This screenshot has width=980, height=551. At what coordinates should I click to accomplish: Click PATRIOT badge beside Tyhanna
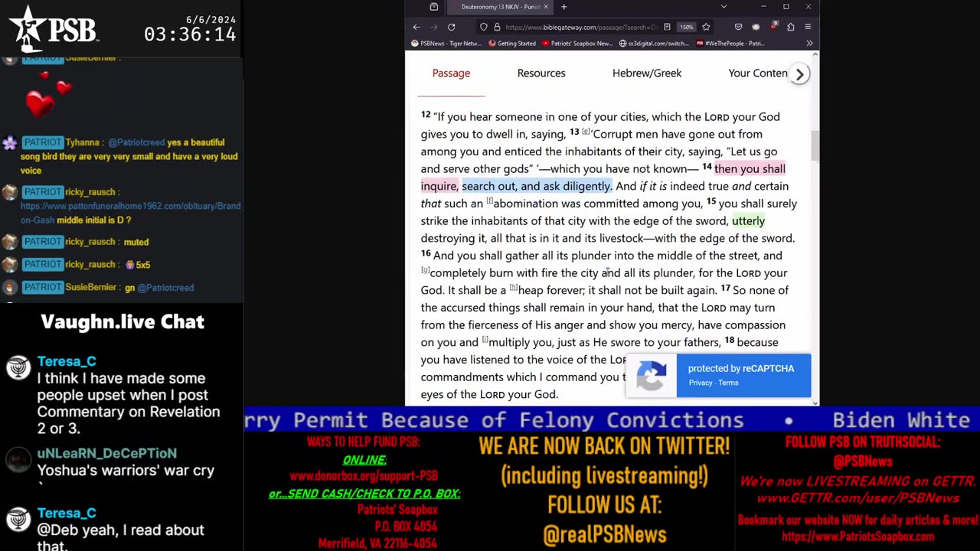click(42, 142)
